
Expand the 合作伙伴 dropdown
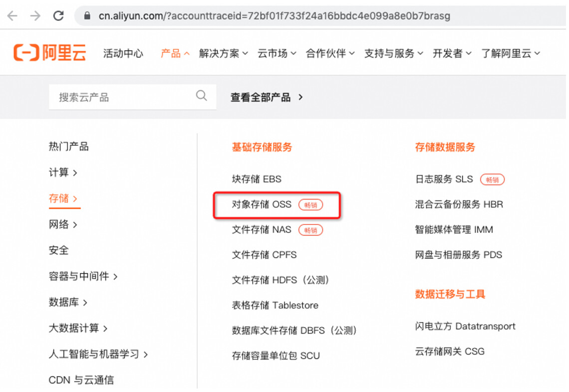click(330, 53)
